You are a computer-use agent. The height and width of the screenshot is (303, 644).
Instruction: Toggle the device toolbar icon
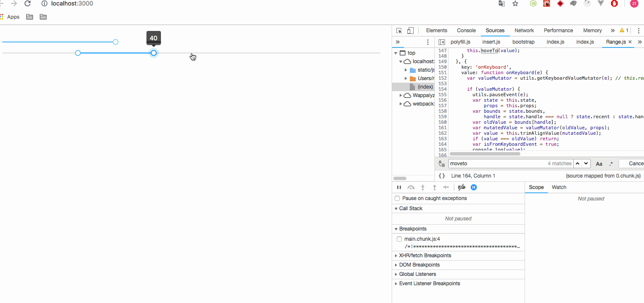[x=410, y=31]
